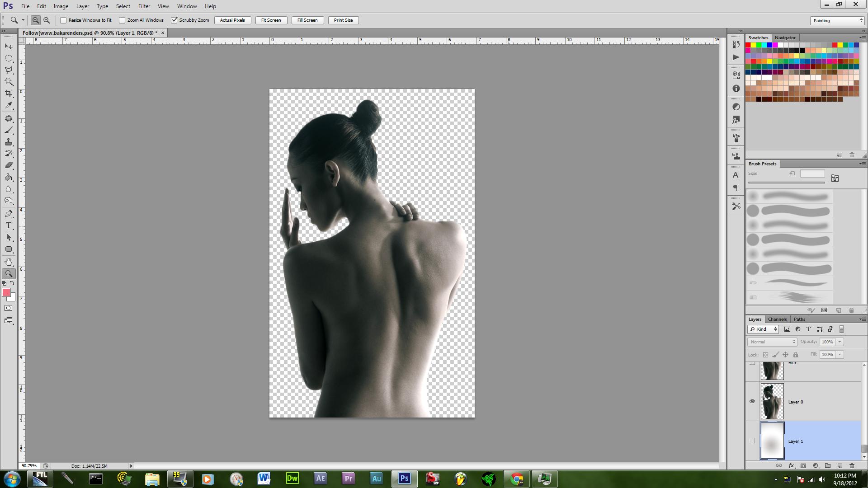Screen dimensions: 868x488
Task: Enable Zoom All Windows checkbox
Action: point(122,20)
